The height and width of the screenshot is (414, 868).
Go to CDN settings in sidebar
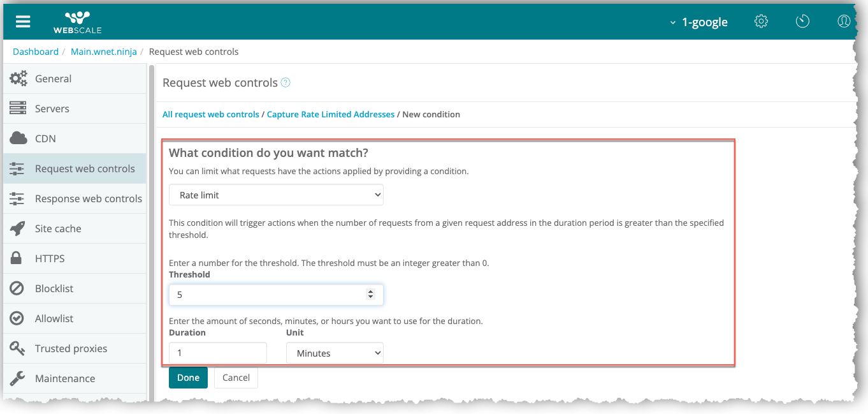(45, 138)
